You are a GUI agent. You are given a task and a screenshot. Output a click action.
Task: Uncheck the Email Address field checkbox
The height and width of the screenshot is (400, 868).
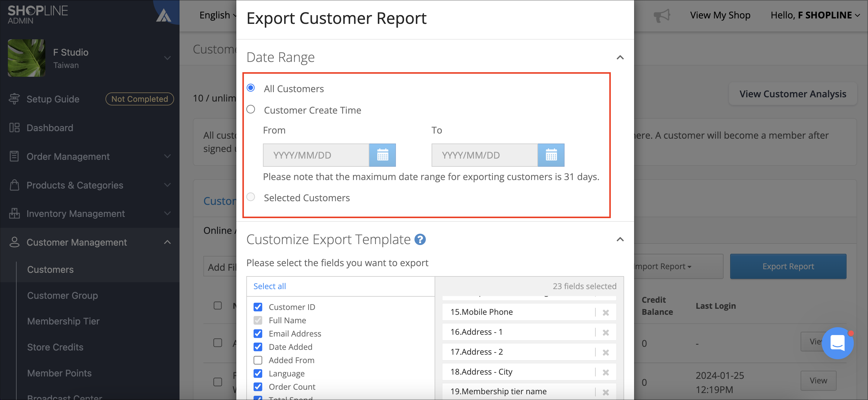point(258,333)
